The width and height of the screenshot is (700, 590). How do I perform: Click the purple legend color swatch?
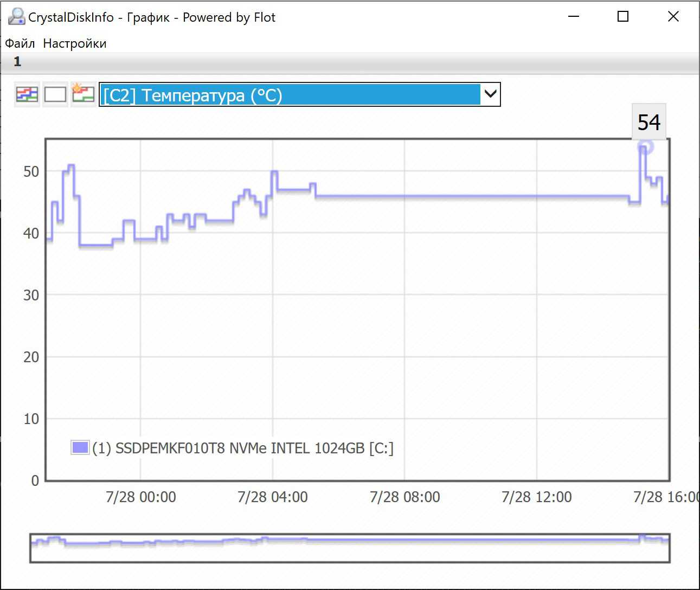click(80, 448)
